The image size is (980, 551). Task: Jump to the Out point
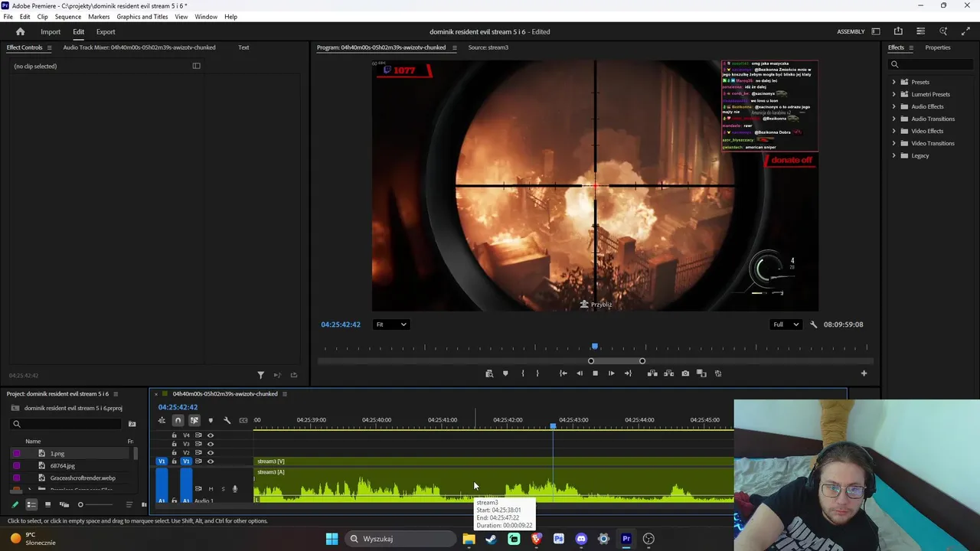click(x=628, y=373)
